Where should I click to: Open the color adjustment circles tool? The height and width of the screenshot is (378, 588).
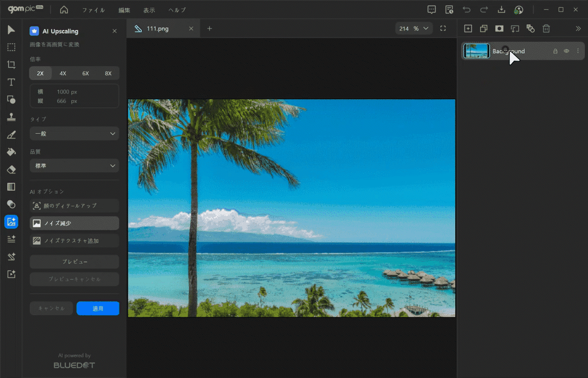tap(11, 204)
